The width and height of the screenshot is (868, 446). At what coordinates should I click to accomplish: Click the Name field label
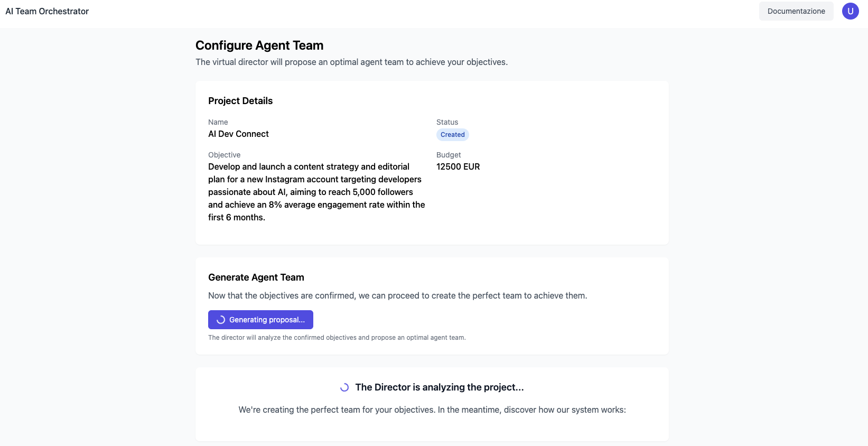pos(218,122)
